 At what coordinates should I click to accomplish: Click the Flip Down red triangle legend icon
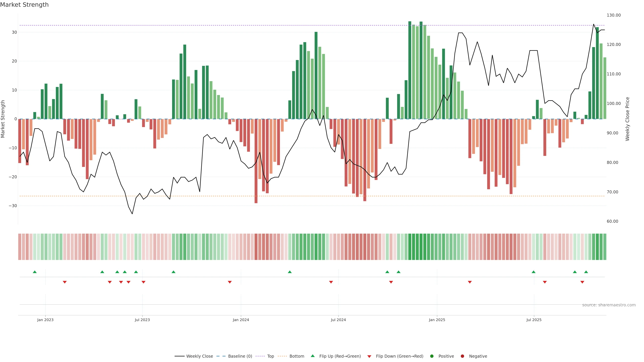tap(369, 356)
